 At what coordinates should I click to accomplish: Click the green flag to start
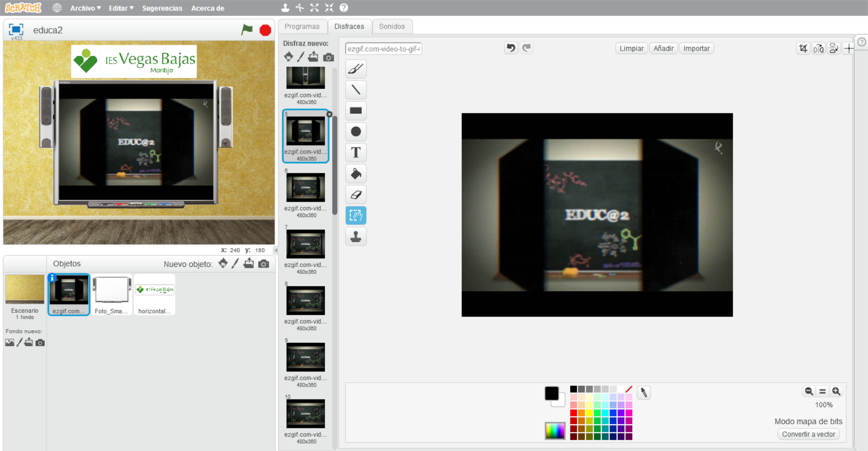tap(247, 30)
